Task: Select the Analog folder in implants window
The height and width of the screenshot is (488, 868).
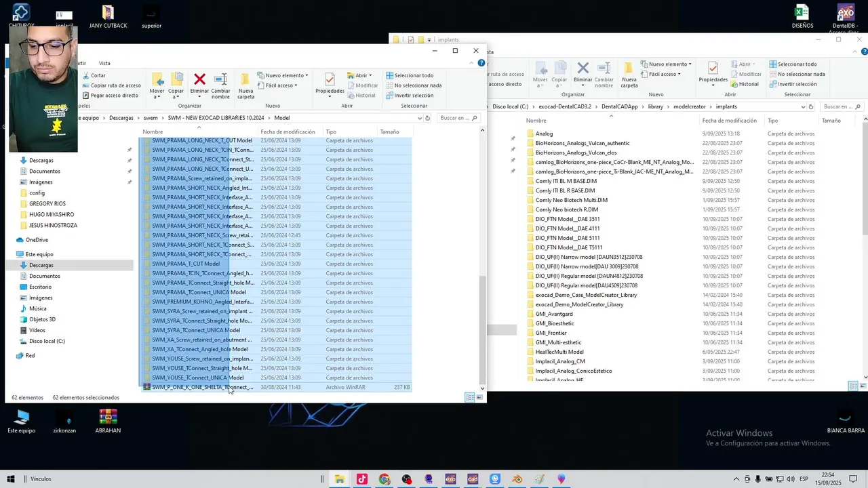Action: (544, 134)
